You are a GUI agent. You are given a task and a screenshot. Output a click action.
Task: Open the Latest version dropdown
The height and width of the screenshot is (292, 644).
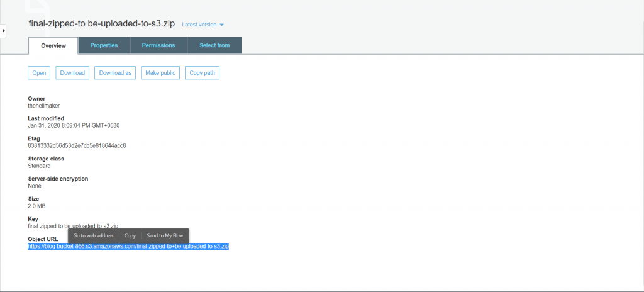tap(203, 25)
